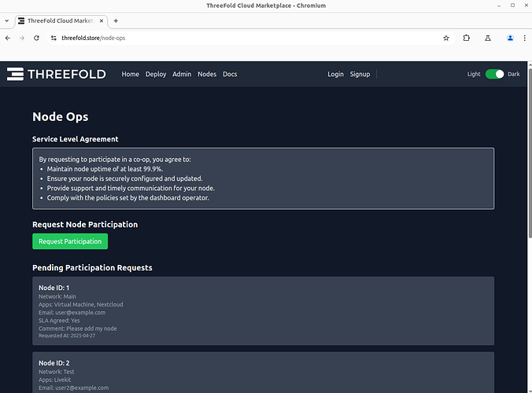Click the Login link
The image size is (532, 393).
click(335, 74)
